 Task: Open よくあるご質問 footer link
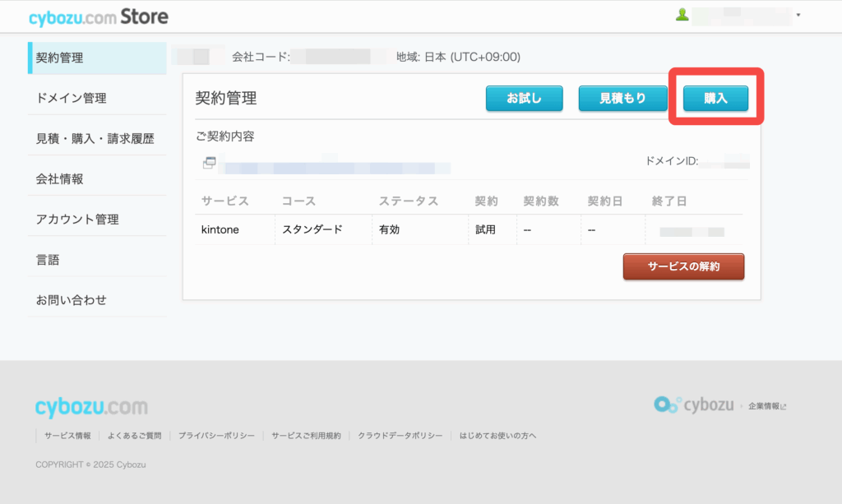point(135,435)
